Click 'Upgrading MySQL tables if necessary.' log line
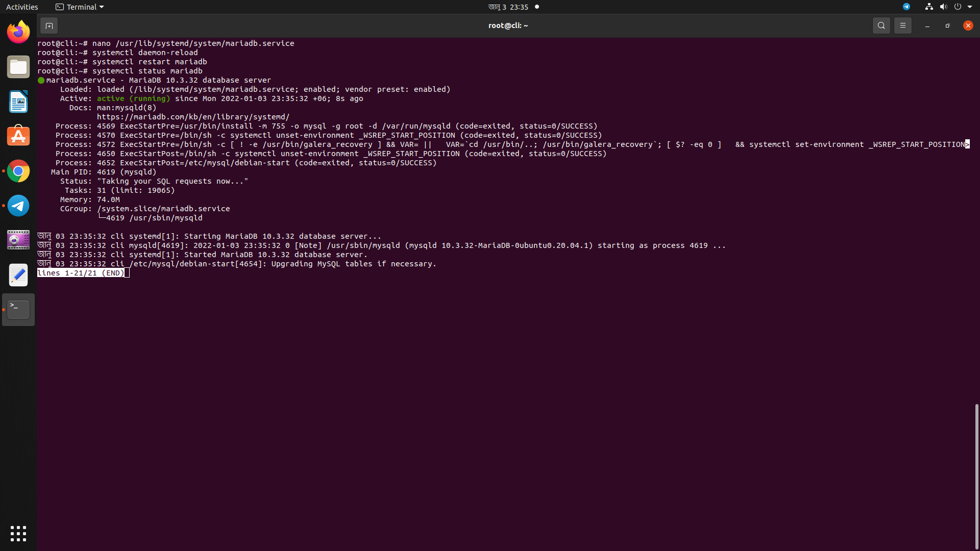Viewport: 980px width, 551px height. pos(354,264)
